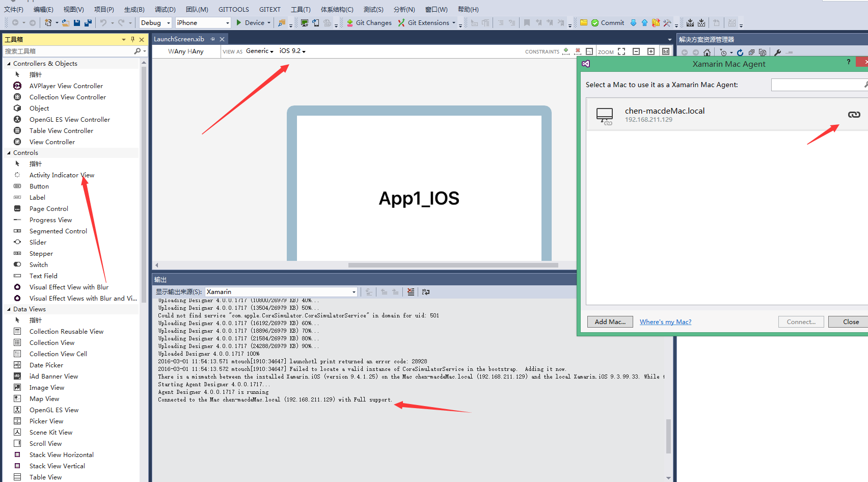The image size is (868, 482).
Task: Click the Git browse repository folder icon
Action: coord(584,23)
